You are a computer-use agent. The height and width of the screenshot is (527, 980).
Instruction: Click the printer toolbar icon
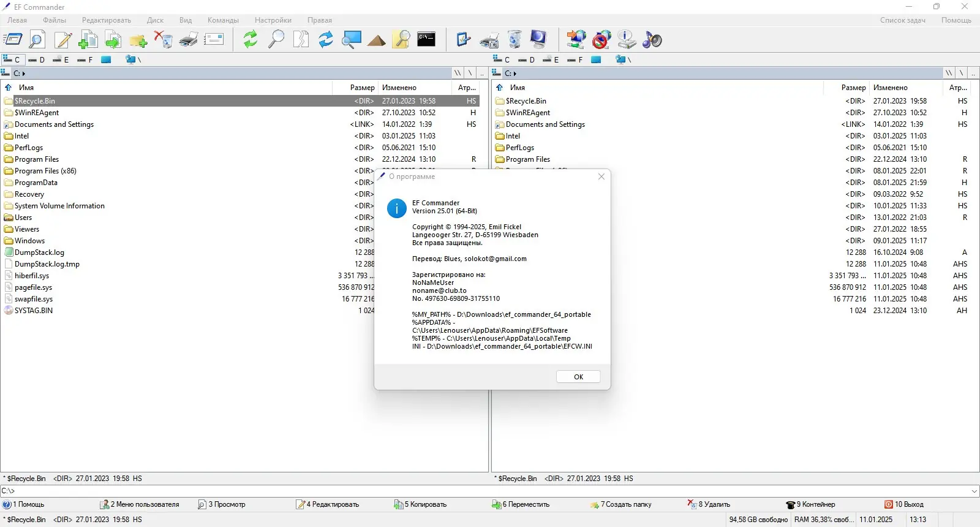coord(189,40)
